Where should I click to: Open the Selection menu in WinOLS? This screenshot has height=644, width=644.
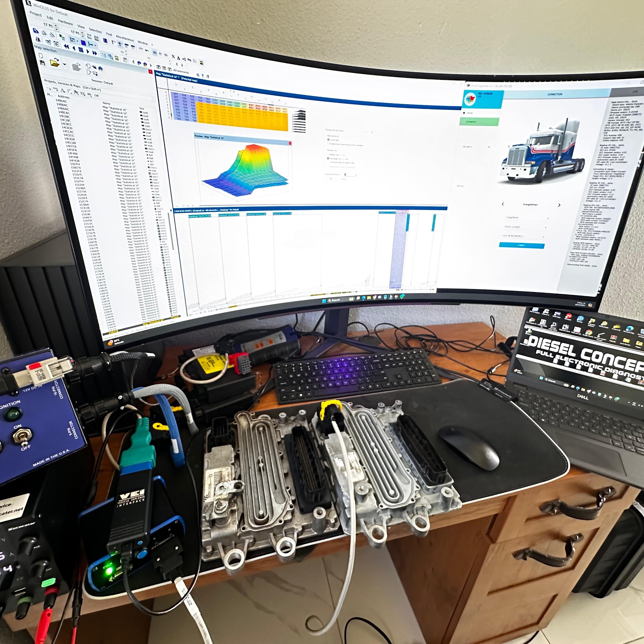click(95, 30)
